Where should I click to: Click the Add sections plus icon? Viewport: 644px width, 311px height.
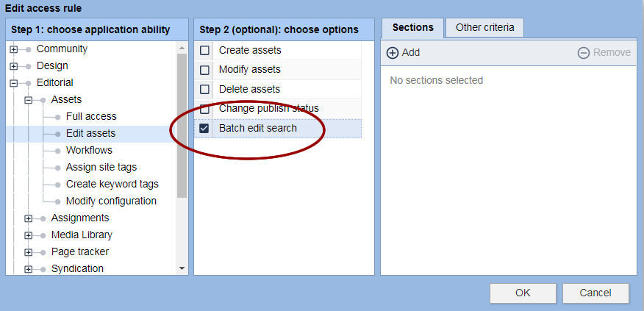tap(393, 53)
